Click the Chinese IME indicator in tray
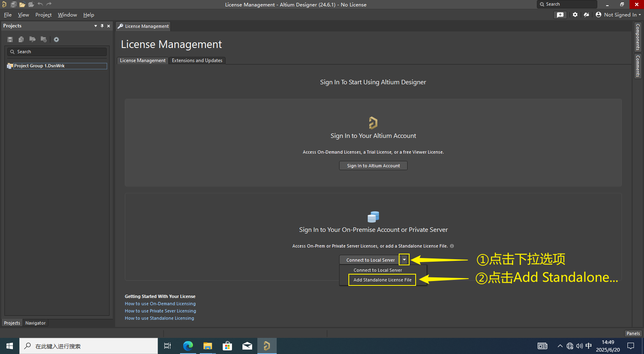The height and width of the screenshot is (354, 644). point(589,346)
